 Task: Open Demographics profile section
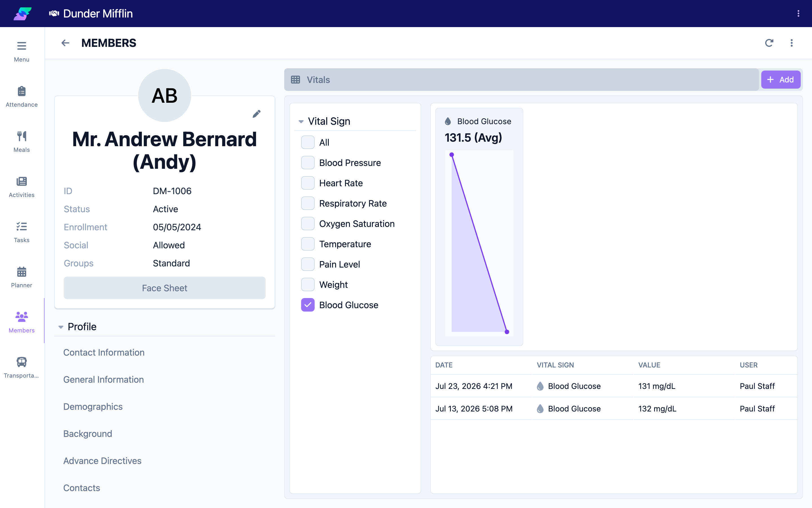[x=93, y=406]
